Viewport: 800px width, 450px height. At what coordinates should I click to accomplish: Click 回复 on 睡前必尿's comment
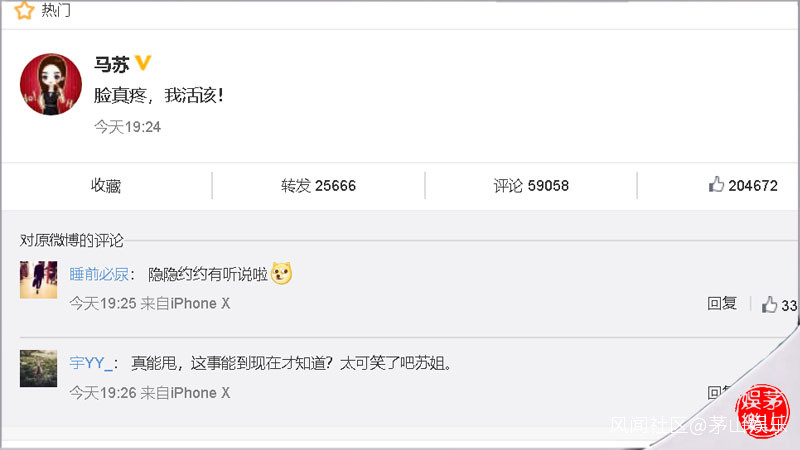click(x=722, y=304)
